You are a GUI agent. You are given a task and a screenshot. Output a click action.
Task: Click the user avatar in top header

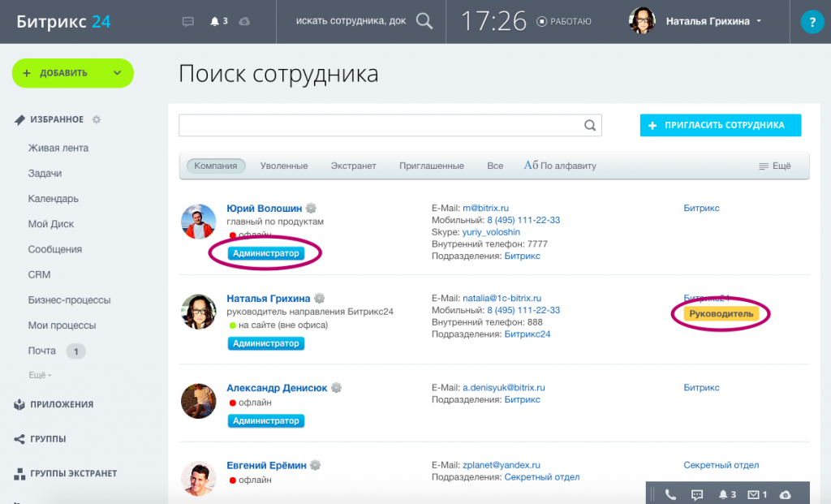(642, 20)
